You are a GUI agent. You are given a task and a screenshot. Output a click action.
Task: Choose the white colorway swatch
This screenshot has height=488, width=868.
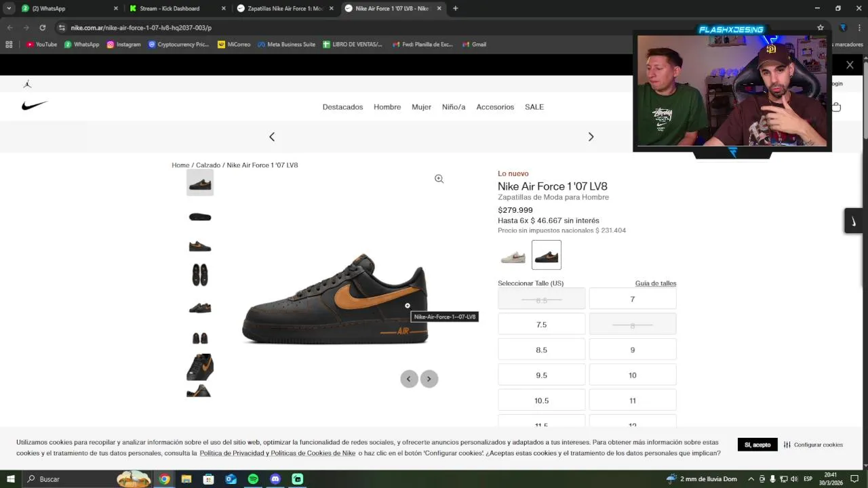(513, 256)
